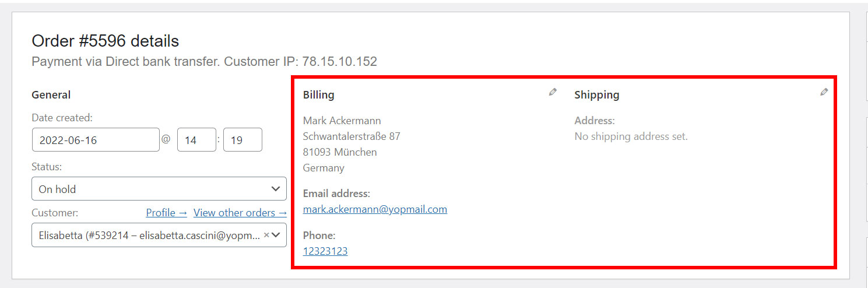The width and height of the screenshot is (868, 288).
Task: Open mark.ackermann@yopmail.com email link
Action: [x=375, y=209]
